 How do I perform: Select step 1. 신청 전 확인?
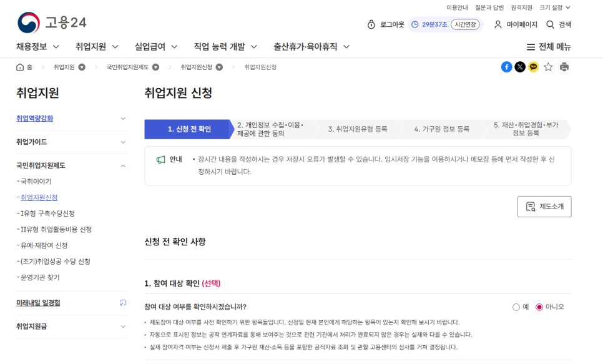point(189,129)
